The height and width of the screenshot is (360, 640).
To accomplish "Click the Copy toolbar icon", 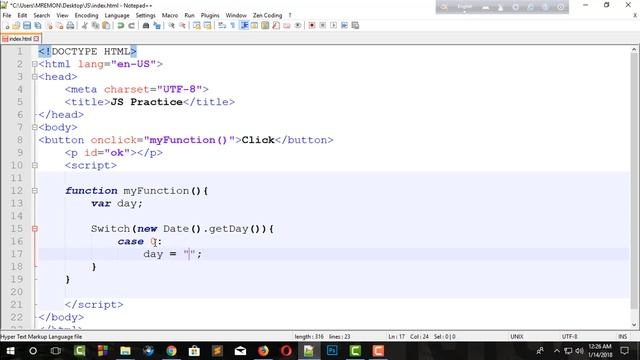I will 96,25.
